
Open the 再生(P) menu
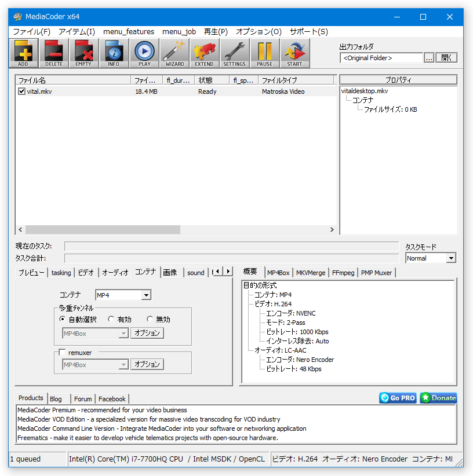coord(216,32)
